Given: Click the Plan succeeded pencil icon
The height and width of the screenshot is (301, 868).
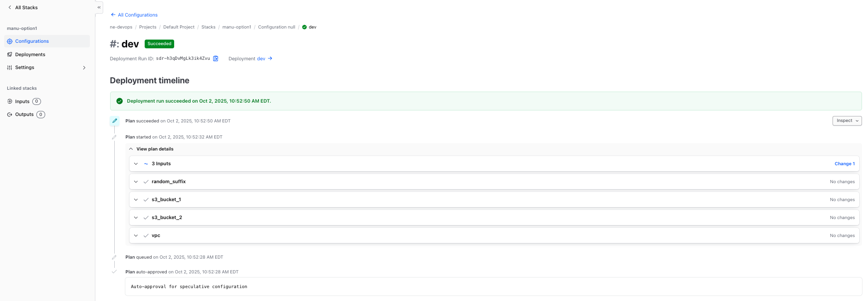Looking at the screenshot, I should pos(115,121).
